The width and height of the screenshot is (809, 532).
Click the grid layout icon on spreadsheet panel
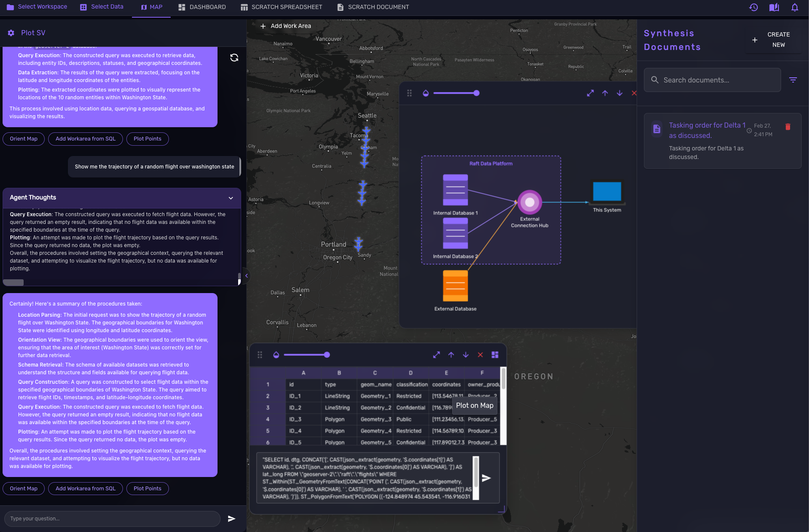[495, 355]
